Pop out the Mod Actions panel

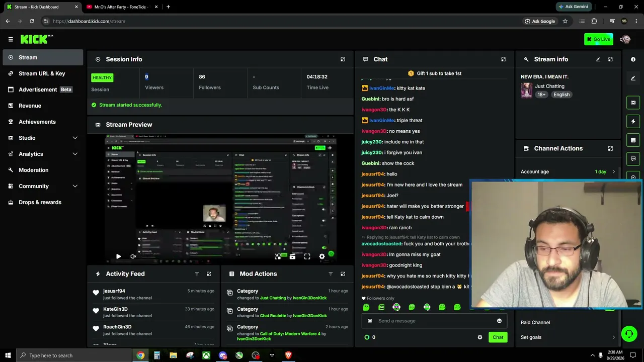(x=343, y=274)
